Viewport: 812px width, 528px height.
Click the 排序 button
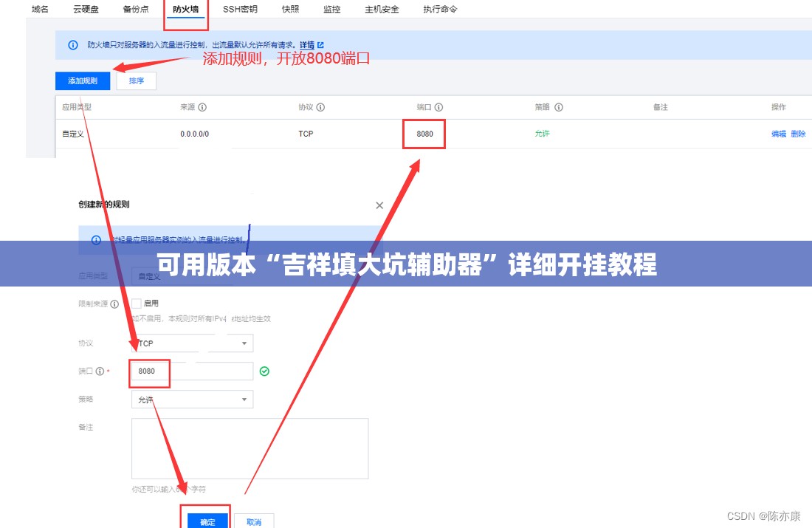[137, 80]
